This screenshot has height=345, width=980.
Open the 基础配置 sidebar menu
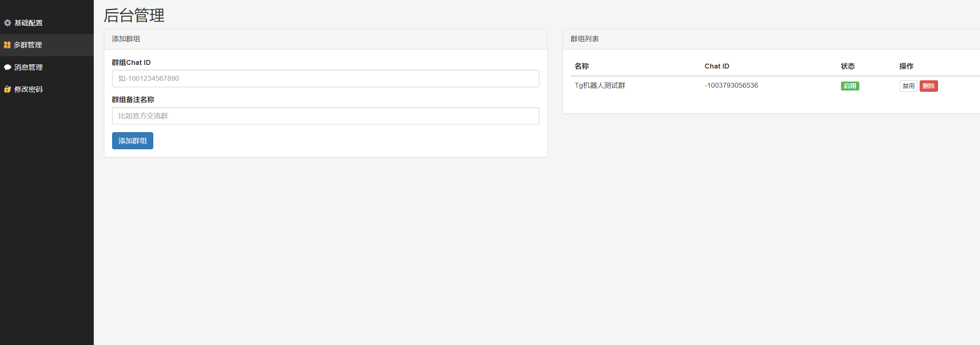pyautogui.click(x=47, y=23)
